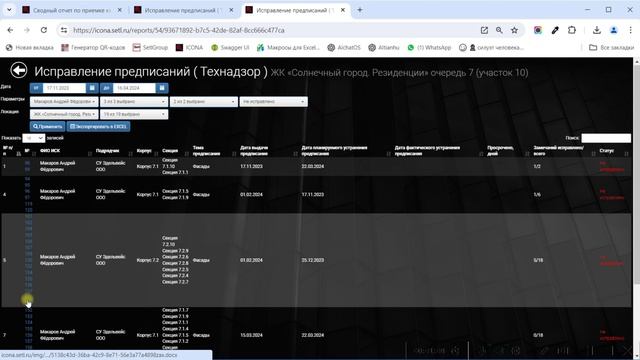
Task: Select the active third 'Исправление предписаний' tab
Action: pos(296,10)
